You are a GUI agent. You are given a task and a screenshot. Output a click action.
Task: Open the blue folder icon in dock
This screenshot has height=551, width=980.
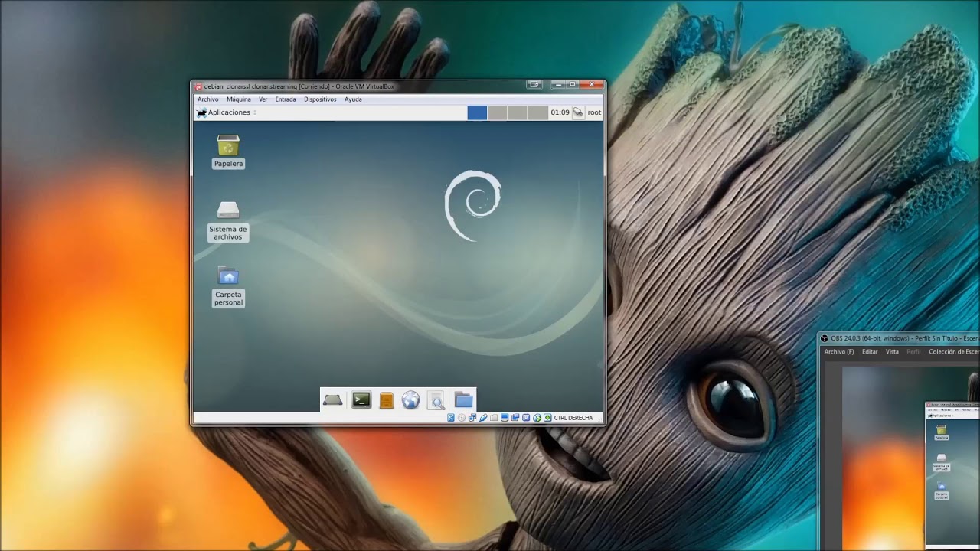coord(463,399)
